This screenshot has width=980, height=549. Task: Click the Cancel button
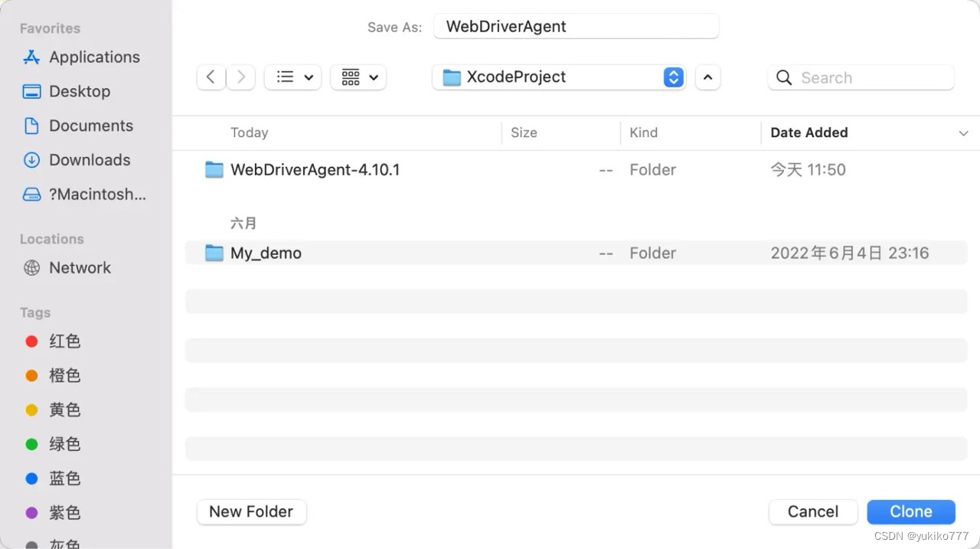click(x=813, y=512)
